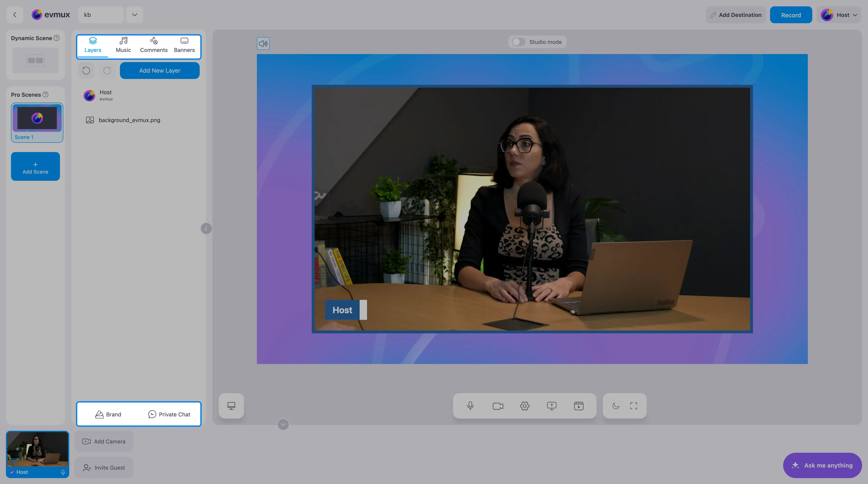
Task: Click the Add Scene button
Action: (35, 166)
